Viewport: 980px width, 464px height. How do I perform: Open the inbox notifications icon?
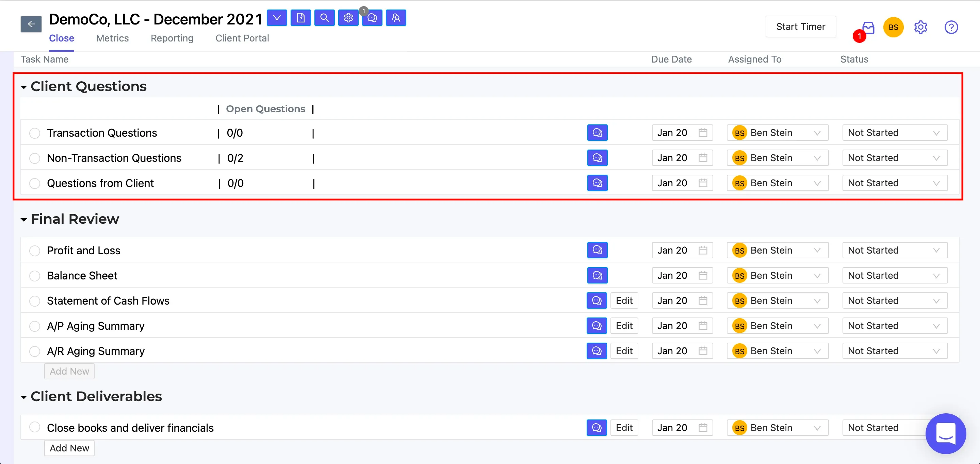(x=868, y=27)
